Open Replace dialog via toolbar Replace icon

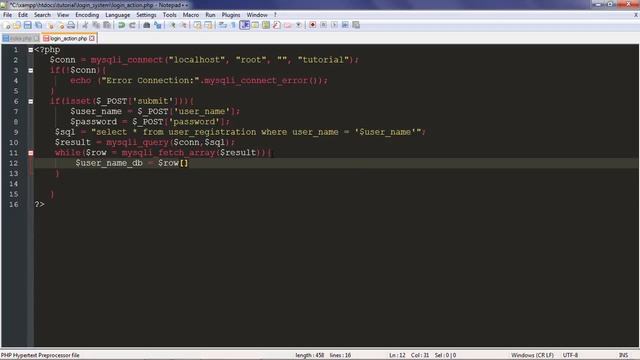(x=158, y=25)
